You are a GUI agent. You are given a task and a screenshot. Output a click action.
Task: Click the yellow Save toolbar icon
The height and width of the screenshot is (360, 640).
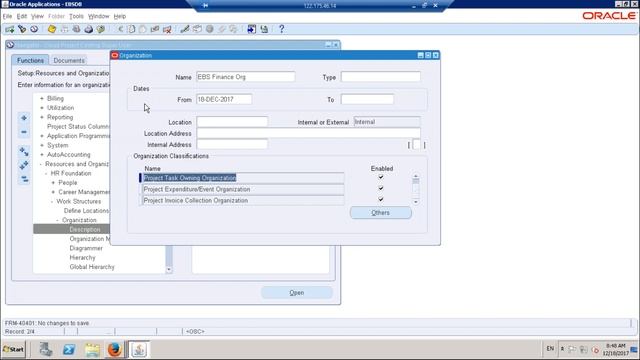pyautogui.click(x=52, y=29)
